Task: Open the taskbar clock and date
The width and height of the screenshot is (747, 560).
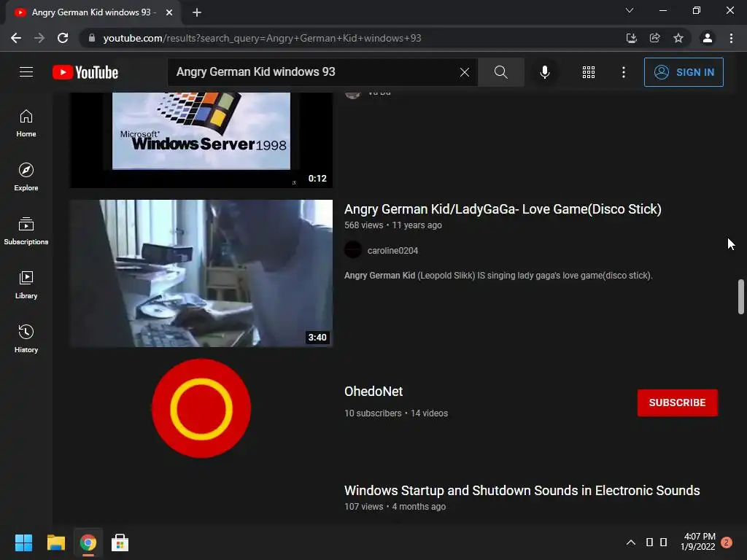Action: click(x=698, y=542)
